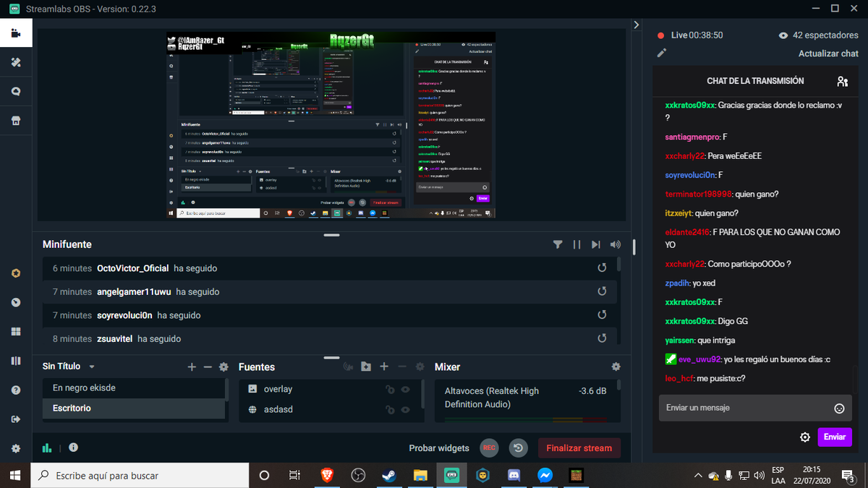Open the App Store sidebar icon
868x488 pixels.
pos(16,121)
